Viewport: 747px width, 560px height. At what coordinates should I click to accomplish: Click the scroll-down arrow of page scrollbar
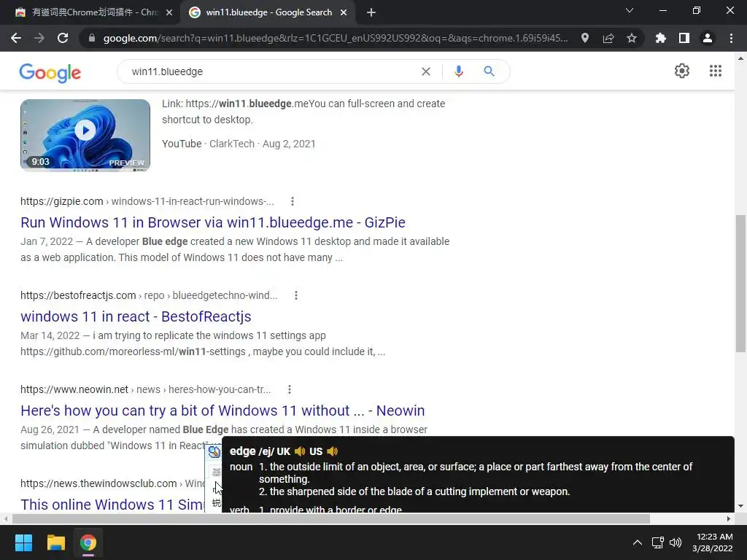tap(740, 506)
